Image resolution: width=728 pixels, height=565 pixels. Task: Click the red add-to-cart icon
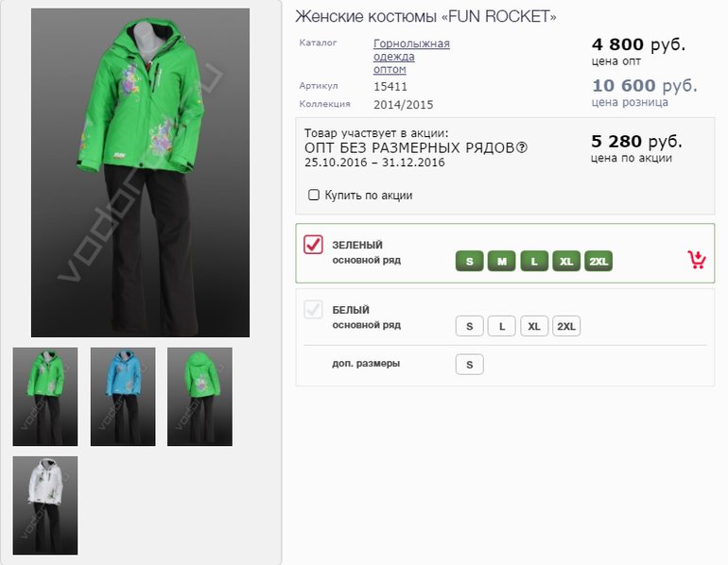pos(697,260)
